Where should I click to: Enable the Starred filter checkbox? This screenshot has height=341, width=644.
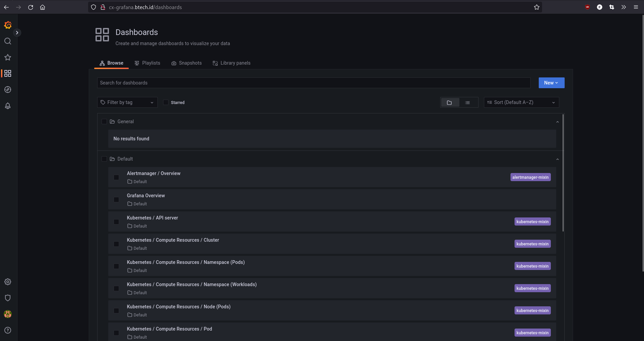(166, 102)
